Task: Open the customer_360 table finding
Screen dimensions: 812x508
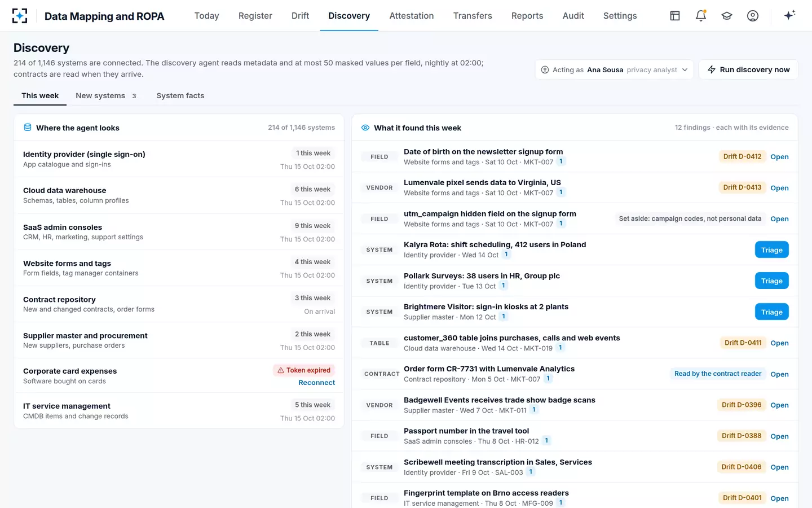Action: click(779, 343)
